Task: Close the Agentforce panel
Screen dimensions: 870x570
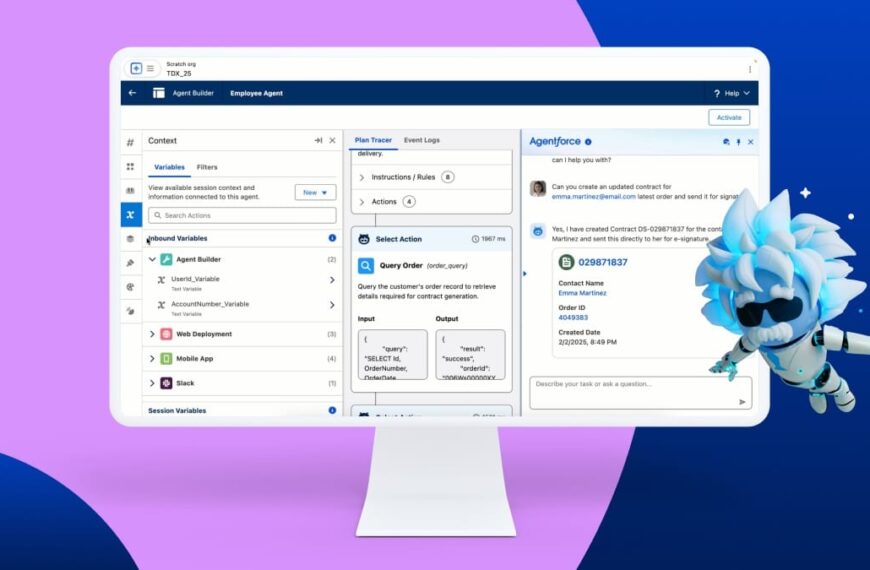Action: coord(751,142)
